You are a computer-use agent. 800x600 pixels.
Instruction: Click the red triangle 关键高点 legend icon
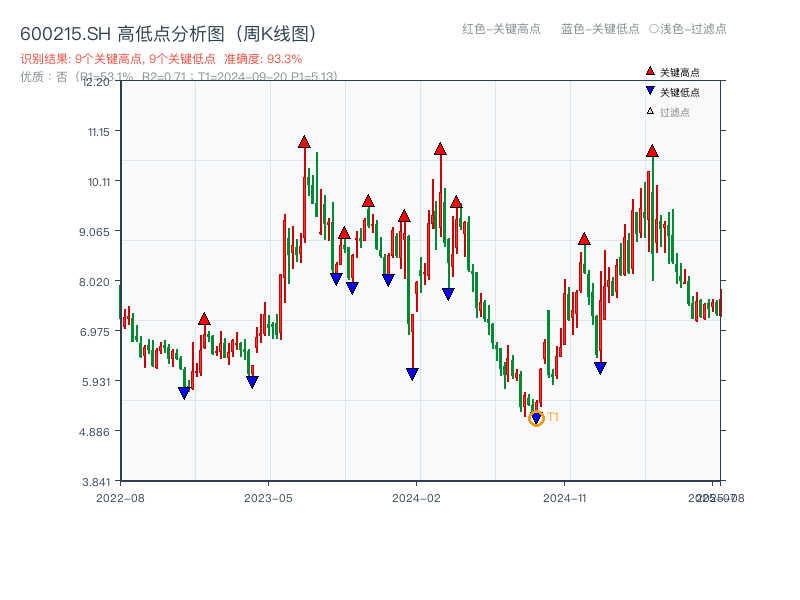coord(648,70)
